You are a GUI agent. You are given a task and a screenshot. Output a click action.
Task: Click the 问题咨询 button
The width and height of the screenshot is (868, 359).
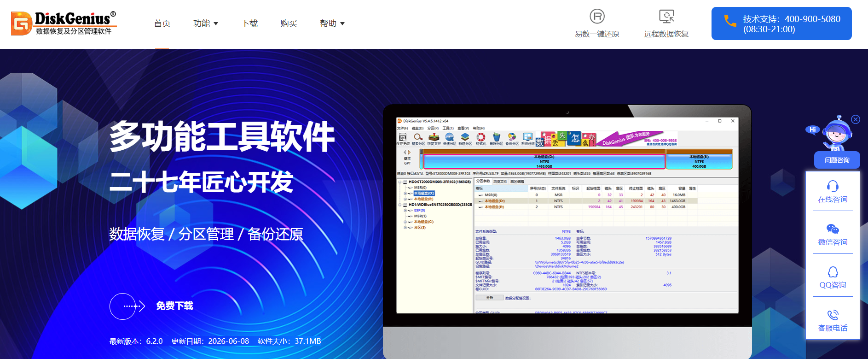(837, 160)
